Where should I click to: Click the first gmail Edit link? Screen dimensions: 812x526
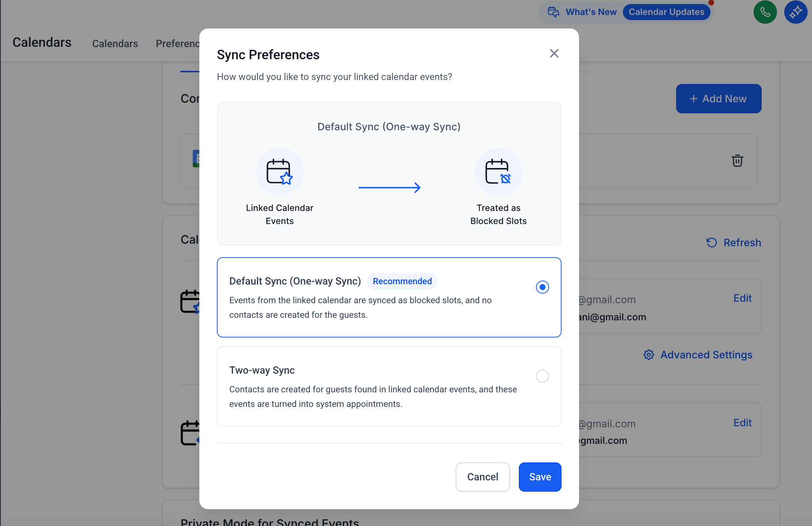(x=742, y=298)
